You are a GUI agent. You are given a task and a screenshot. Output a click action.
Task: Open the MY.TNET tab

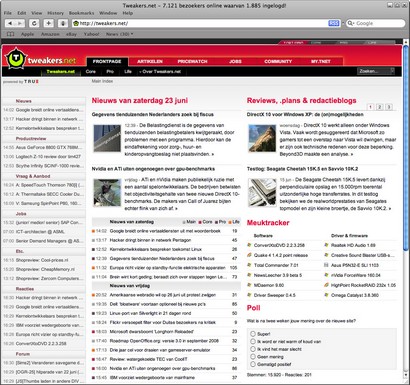[x=321, y=61]
